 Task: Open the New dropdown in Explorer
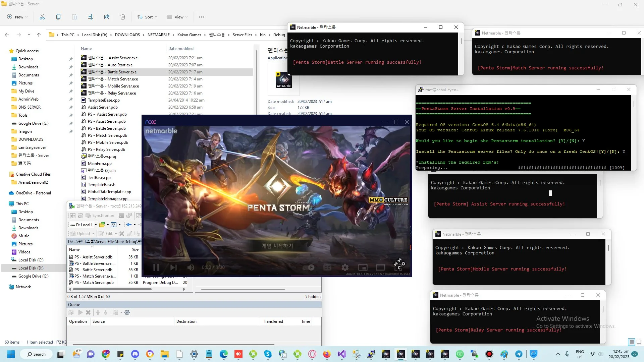[x=17, y=17]
